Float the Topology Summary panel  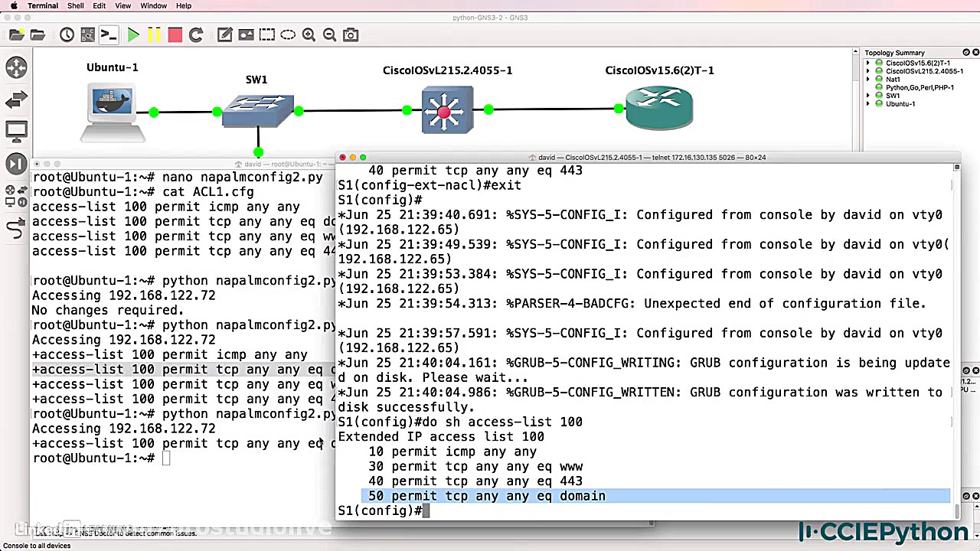(966, 52)
